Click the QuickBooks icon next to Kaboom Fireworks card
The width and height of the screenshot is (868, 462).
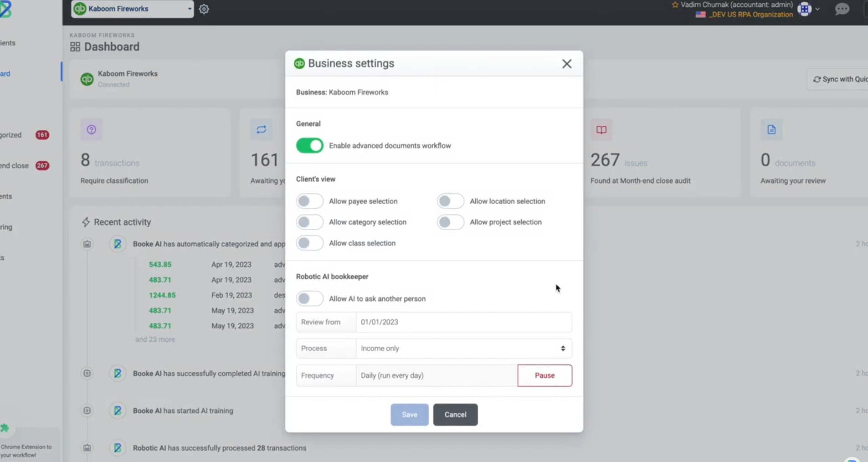[87, 79]
